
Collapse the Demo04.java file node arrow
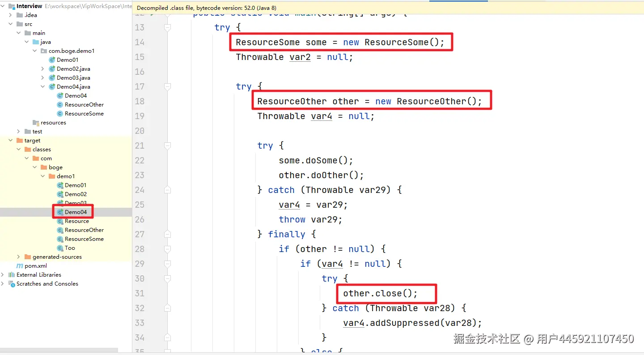click(x=43, y=87)
